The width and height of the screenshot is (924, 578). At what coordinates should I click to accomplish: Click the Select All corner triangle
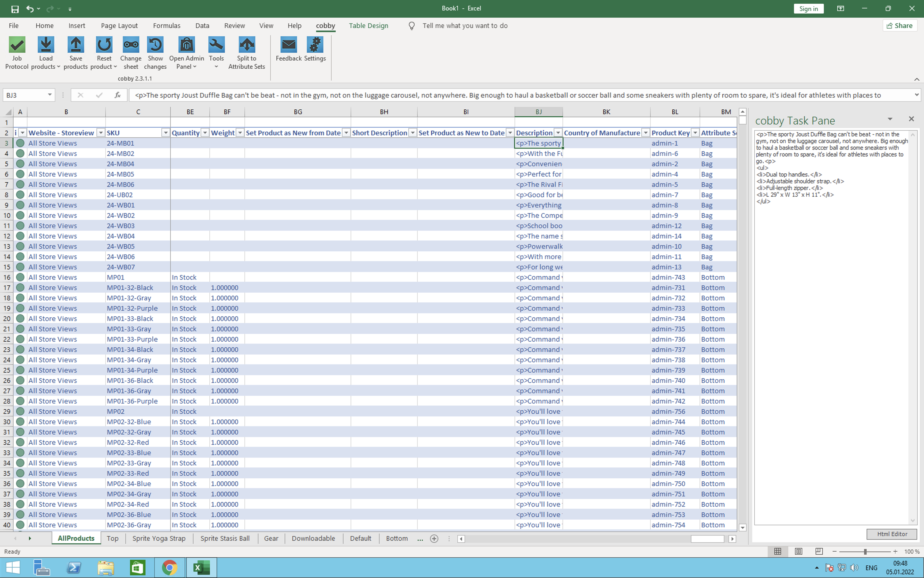[x=8, y=112]
